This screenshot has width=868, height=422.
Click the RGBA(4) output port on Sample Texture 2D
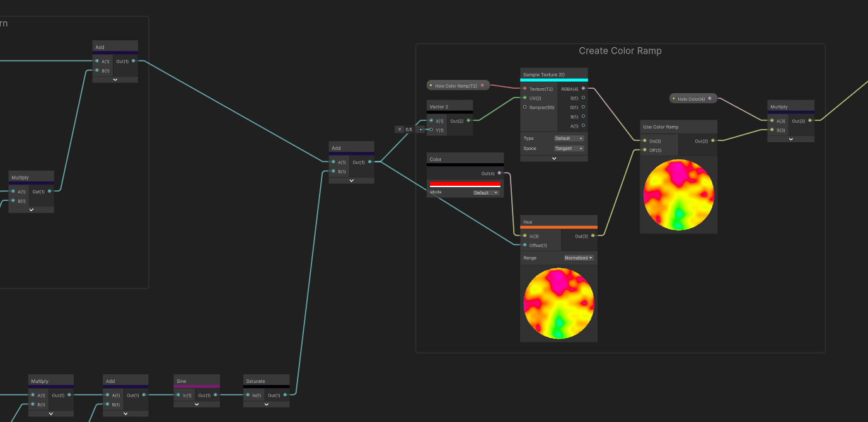[x=583, y=89]
